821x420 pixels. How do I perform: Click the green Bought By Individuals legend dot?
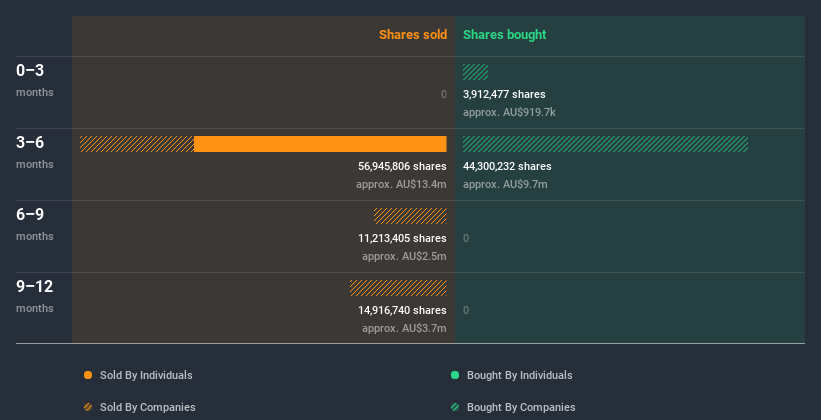point(455,375)
